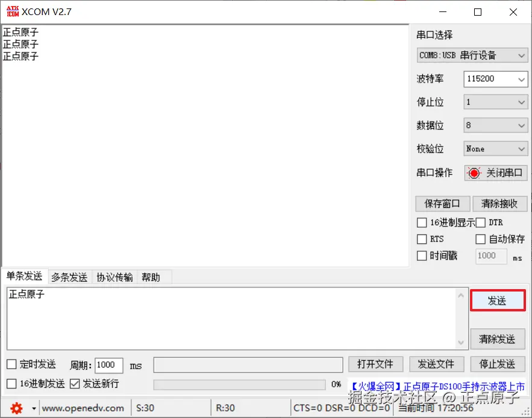This screenshot has height=418, width=532.
Task: Enable the 自动保存 checkbox
Action: click(480, 239)
